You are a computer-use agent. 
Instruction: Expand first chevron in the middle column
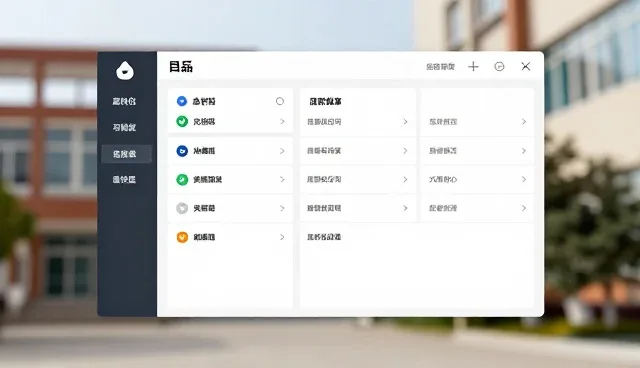pos(405,122)
